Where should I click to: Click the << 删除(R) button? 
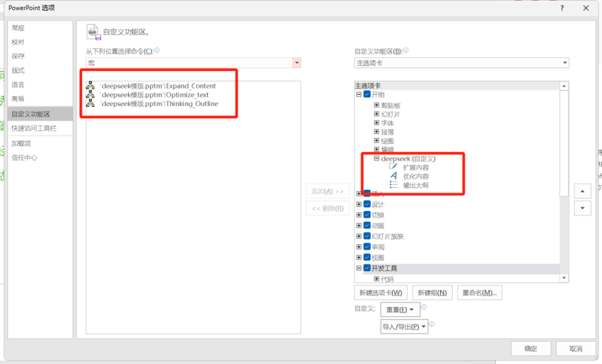[328, 208]
